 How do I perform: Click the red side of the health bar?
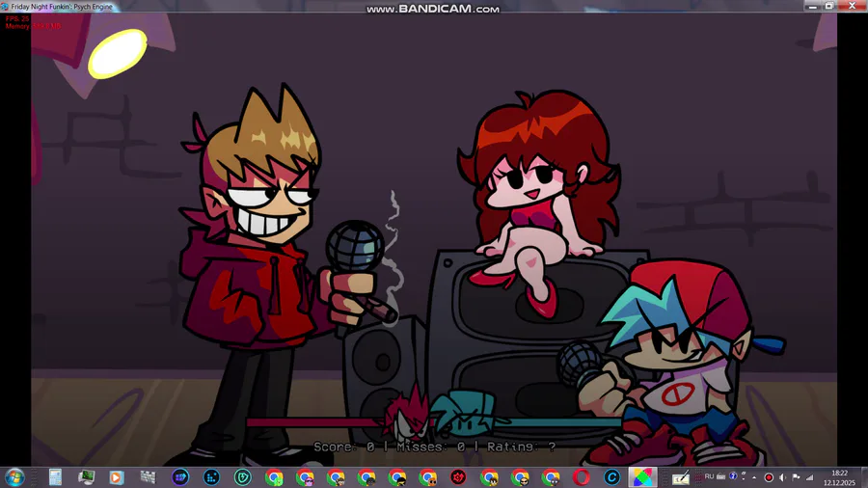coord(315,422)
